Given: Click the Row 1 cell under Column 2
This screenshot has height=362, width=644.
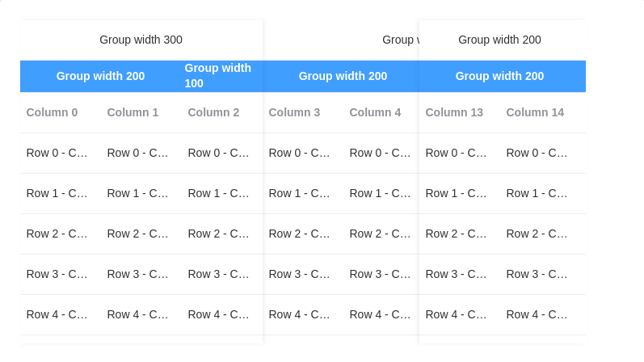Looking at the screenshot, I should click(x=222, y=194).
